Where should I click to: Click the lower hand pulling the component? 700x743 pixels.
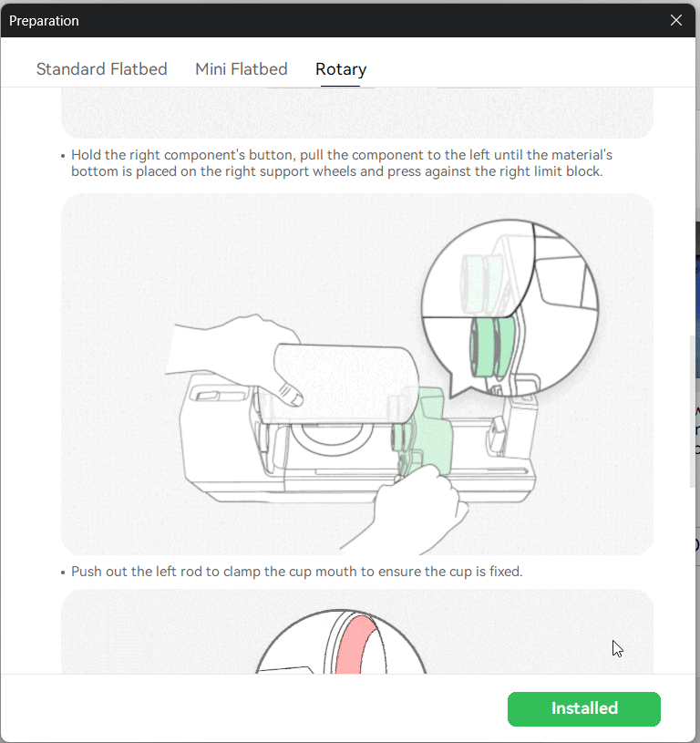click(407, 511)
